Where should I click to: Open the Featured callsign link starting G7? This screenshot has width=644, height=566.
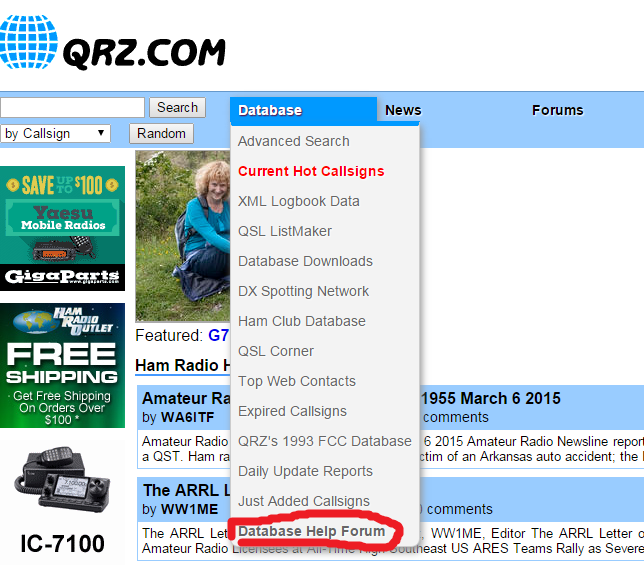click(x=218, y=336)
